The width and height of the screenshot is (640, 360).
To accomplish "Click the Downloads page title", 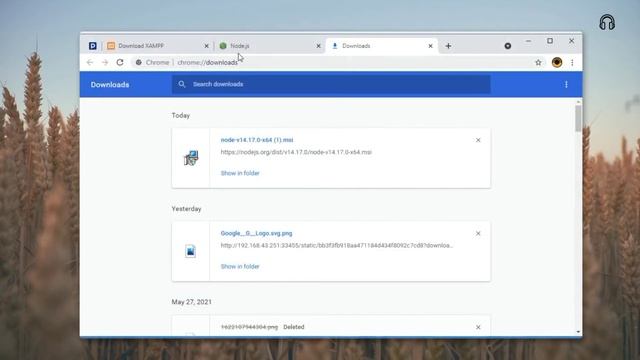I will point(110,84).
